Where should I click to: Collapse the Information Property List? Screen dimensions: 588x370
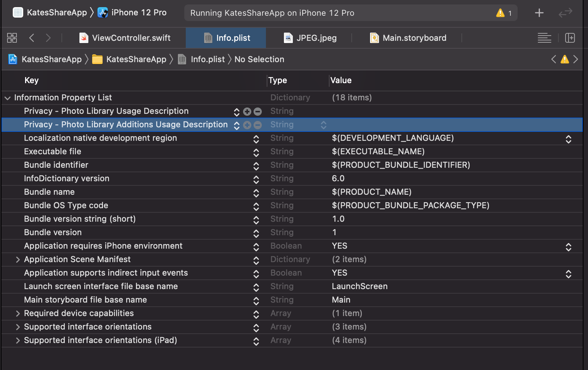click(7, 98)
